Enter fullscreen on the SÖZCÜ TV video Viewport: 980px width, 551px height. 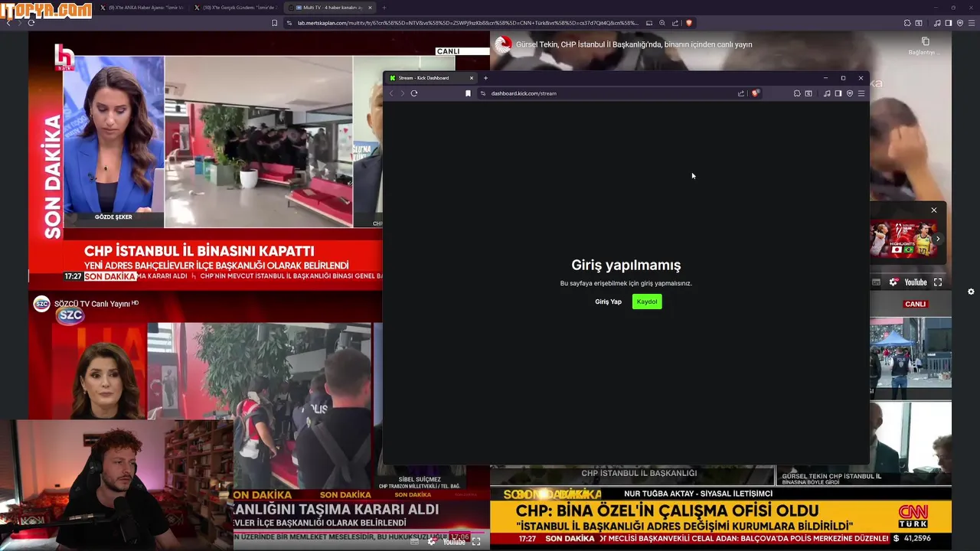475,541
